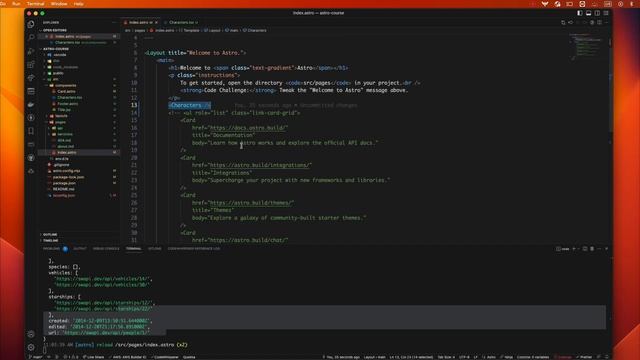This screenshot has width=640, height=360.
Task: Close the index.astro editor tab
Action: (x=156, y=22)
